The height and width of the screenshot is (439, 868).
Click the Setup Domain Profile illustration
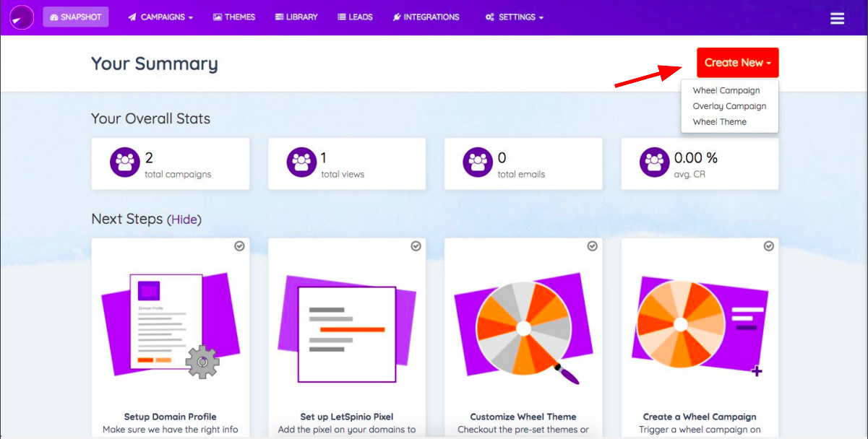pyautogui.click(x=171, y=323)
